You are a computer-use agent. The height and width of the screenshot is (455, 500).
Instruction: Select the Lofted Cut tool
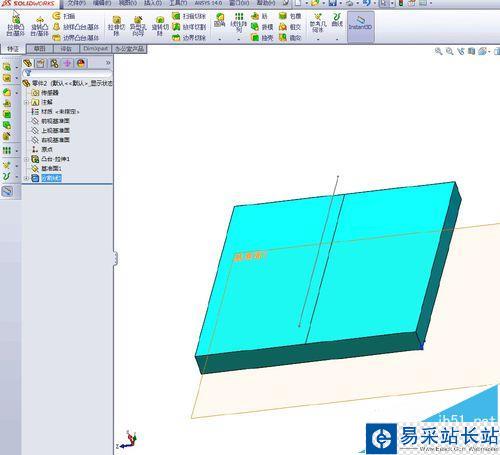coord(189,27)
